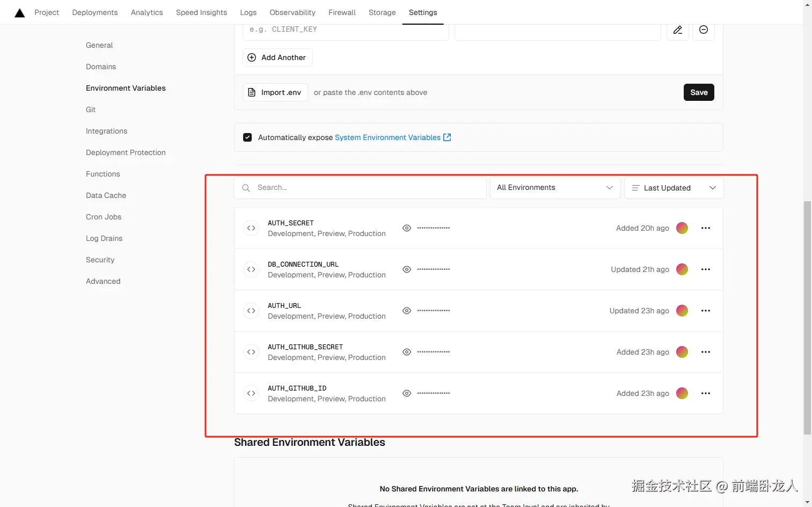Show the AUTH_GITHUB_SECRET value using the eye icon
Image resolution: width=812 pixels, height=507 pixels.
coord(407,352)
